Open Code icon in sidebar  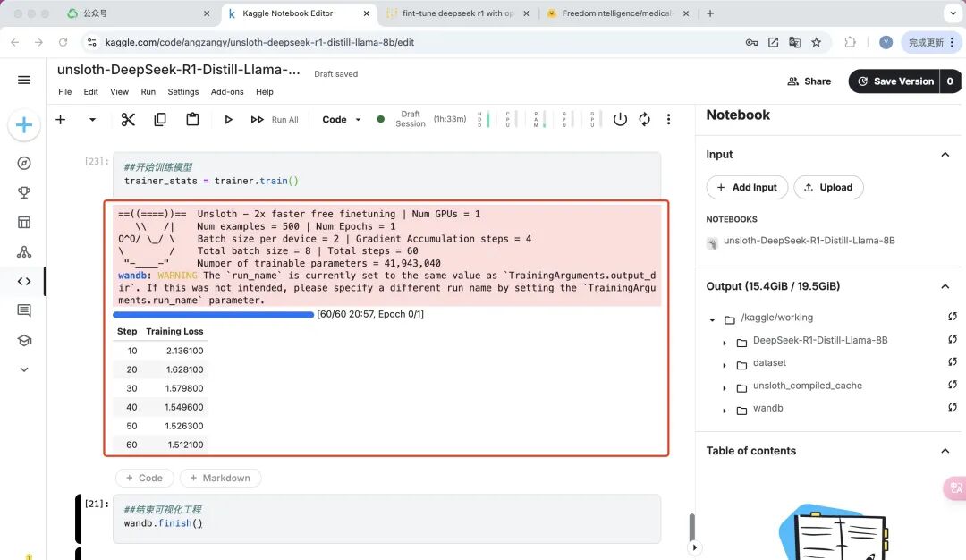(x=24, y=282)
